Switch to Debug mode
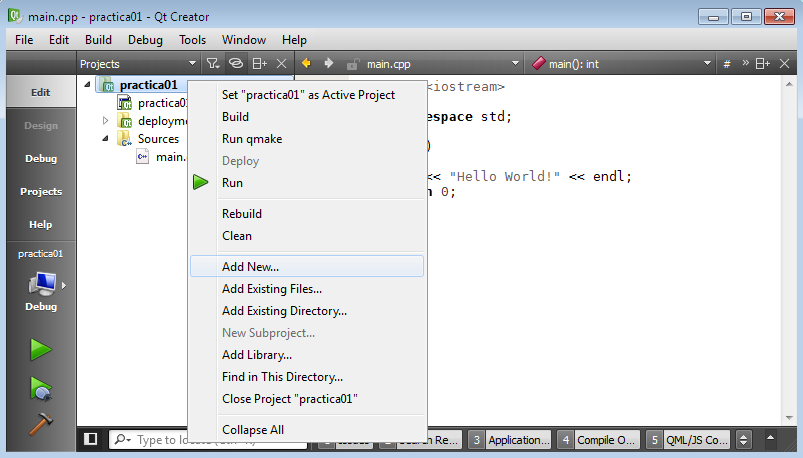Image resolution: width=803 pixels, height=458 pixels. (40, 158)
